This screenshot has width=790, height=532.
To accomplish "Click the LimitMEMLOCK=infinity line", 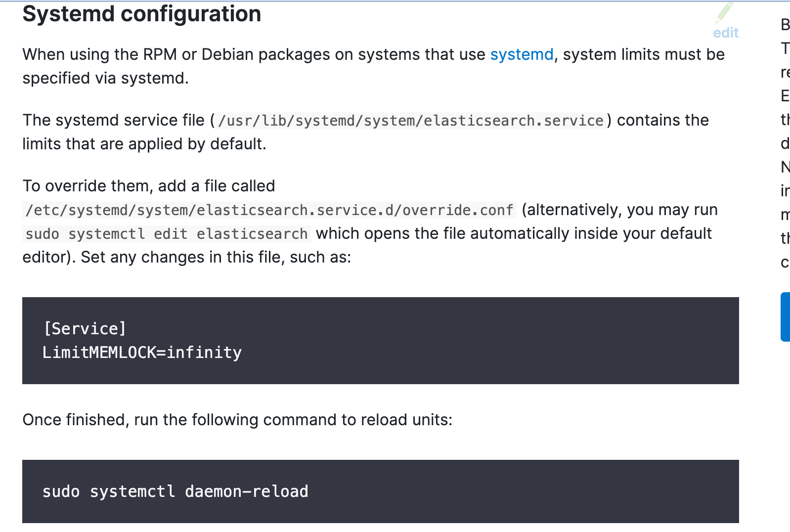I will click(142, 353).
